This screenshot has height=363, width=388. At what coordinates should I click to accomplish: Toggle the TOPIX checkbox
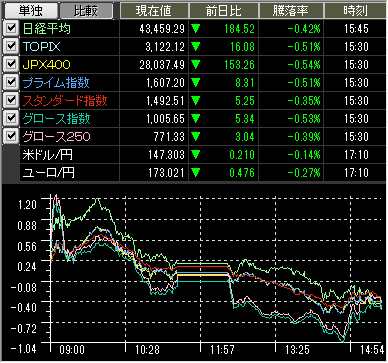click(x=11, y=46)
